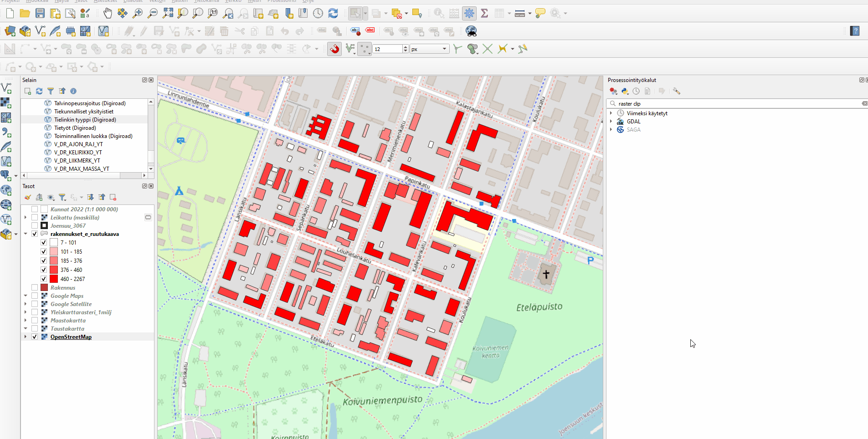The width and height of the screenshot is (868, 439).
Task: Expand the Viimeksi käytetyt group
Action: pos(611,113)
